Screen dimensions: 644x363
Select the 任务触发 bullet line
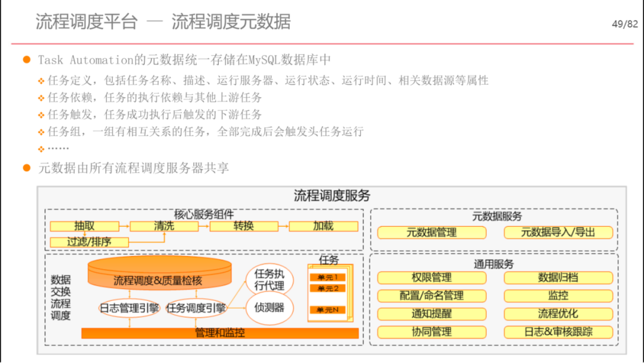click(x=154, y=115)
